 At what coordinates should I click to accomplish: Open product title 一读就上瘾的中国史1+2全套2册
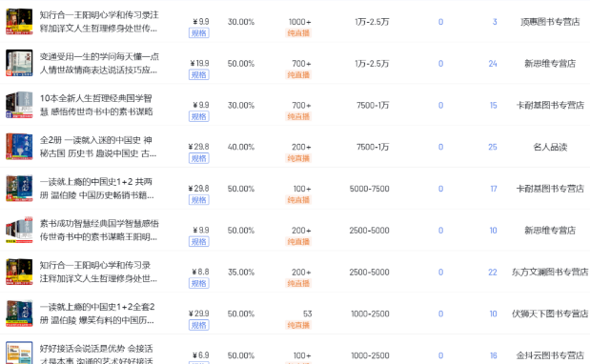(x=97, y=313)
